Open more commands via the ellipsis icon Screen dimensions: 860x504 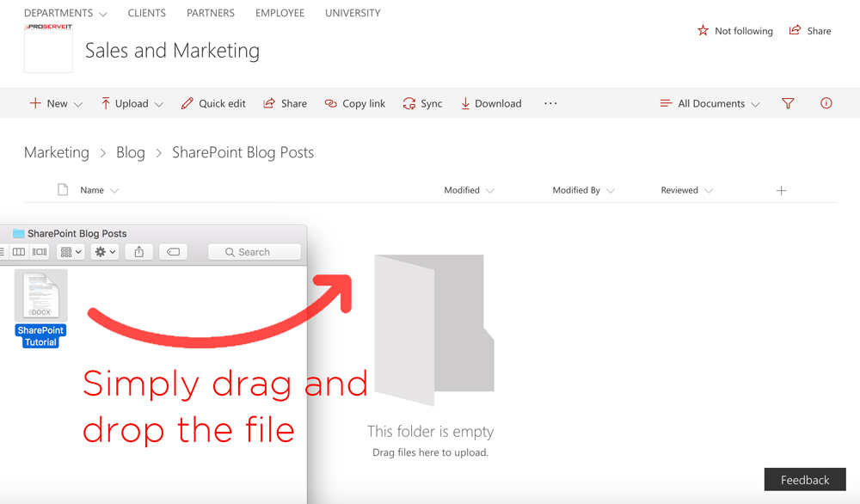click(550, 103)
